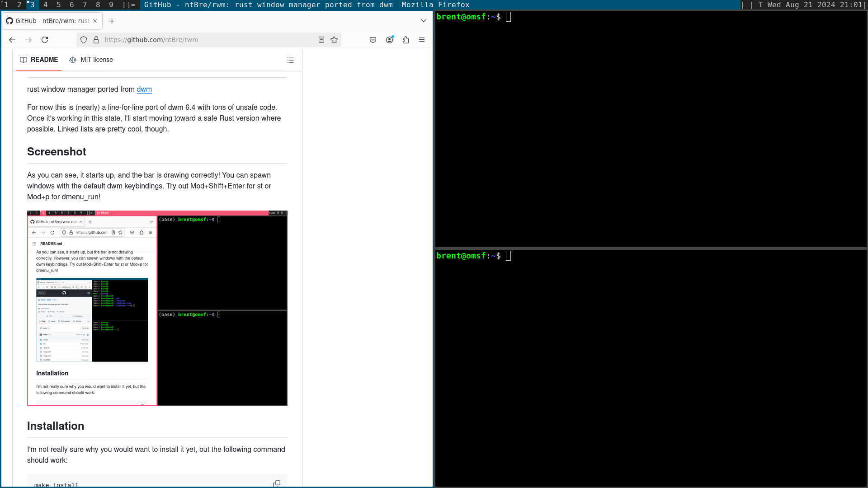This screenshot has width=868, height=488.
Task: Open the README outline table of contents
Action: click(x=291, y=60)
